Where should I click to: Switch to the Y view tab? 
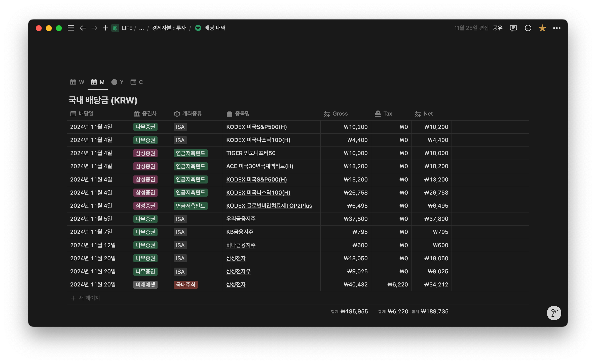point(118,82)
